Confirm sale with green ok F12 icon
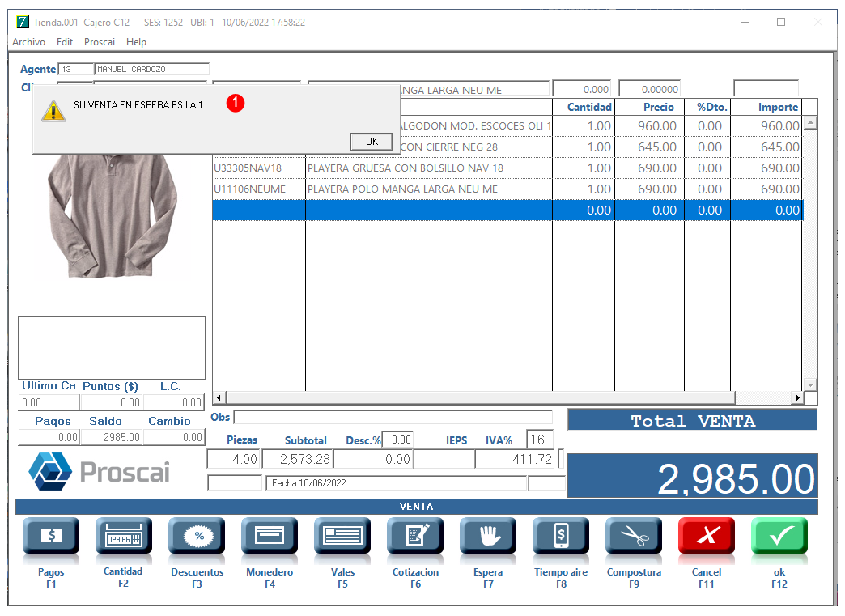Viewport: 845px width, 616px height. (779, 536)
